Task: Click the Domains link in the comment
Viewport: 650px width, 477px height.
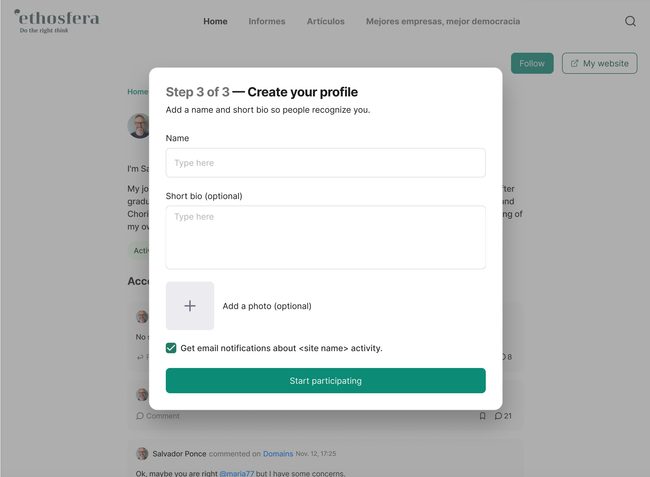Action: 278,454
